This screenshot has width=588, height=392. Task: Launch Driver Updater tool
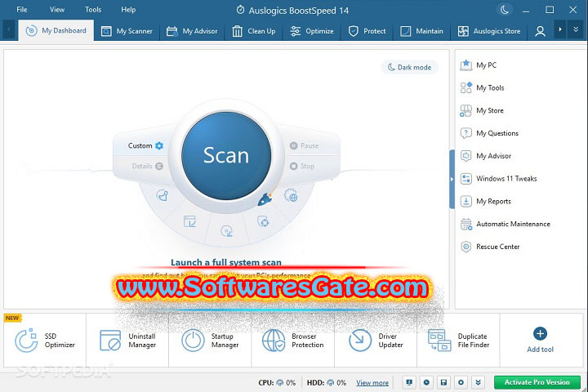(376, 341)
